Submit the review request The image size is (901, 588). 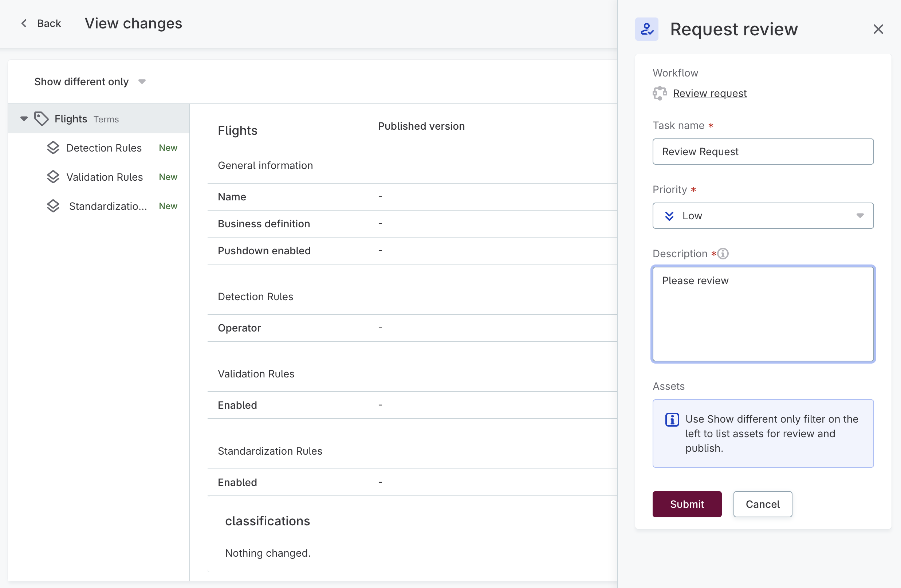tap(687, 504)
